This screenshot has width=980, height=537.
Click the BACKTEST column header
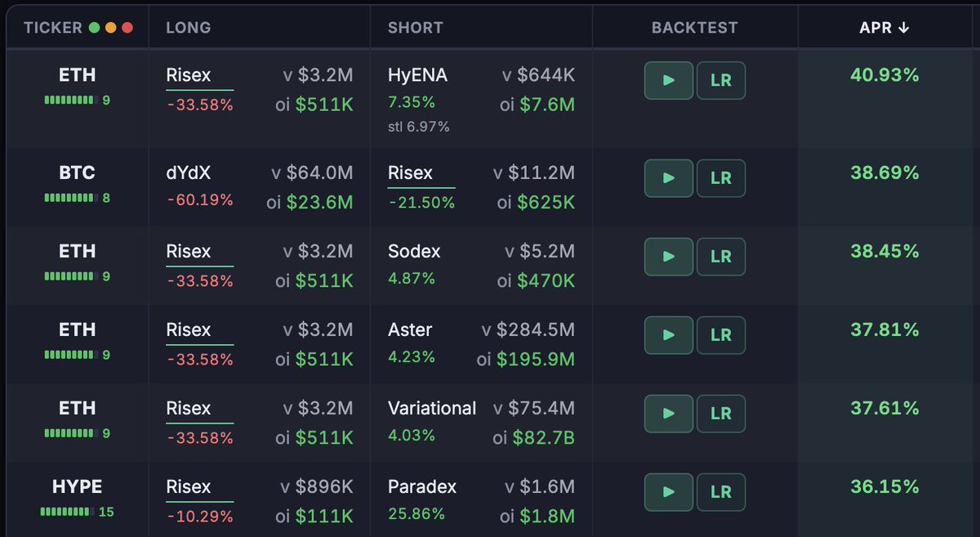(x=695, y=28)
